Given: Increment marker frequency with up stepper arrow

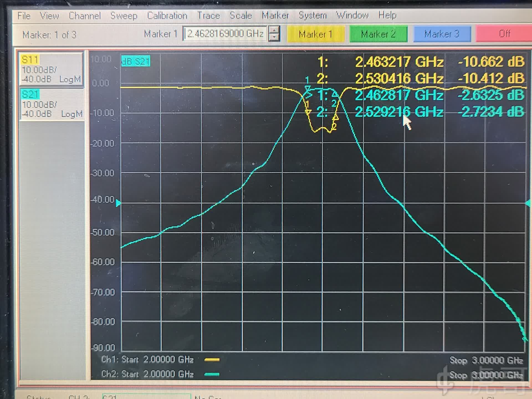Looking at the screenshot, I should [x=274, y=30].
